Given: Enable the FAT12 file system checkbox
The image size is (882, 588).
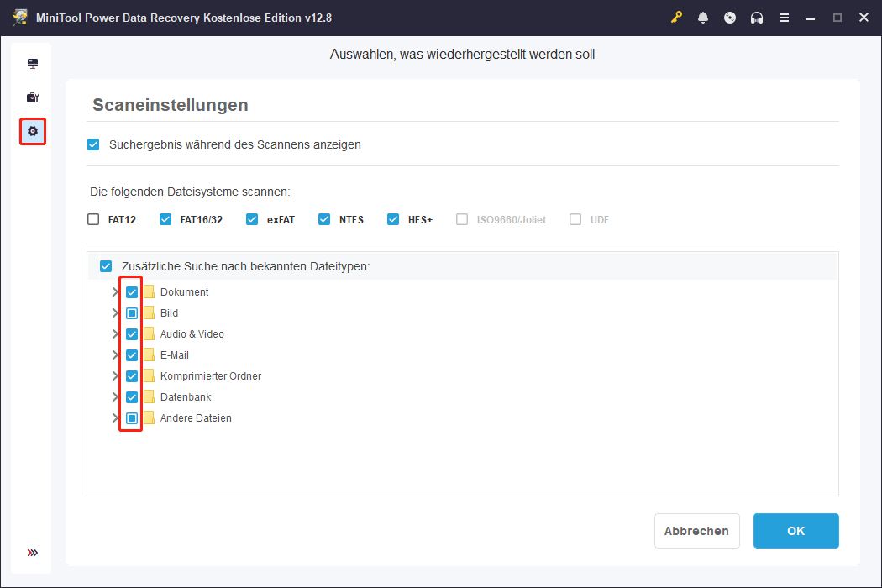Looking at the screenshot, I should tap(93, 219).
